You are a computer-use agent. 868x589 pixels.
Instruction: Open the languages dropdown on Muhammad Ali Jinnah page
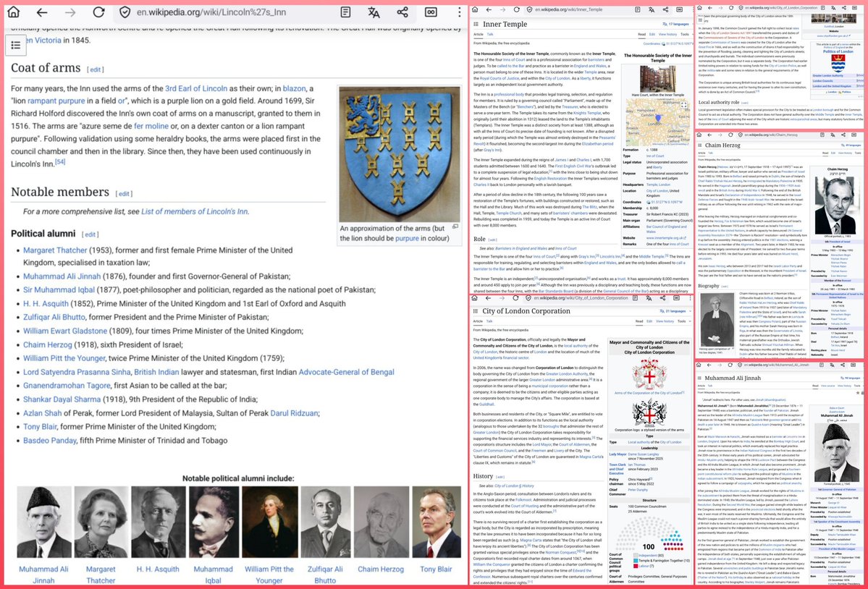tap(851, 378)
